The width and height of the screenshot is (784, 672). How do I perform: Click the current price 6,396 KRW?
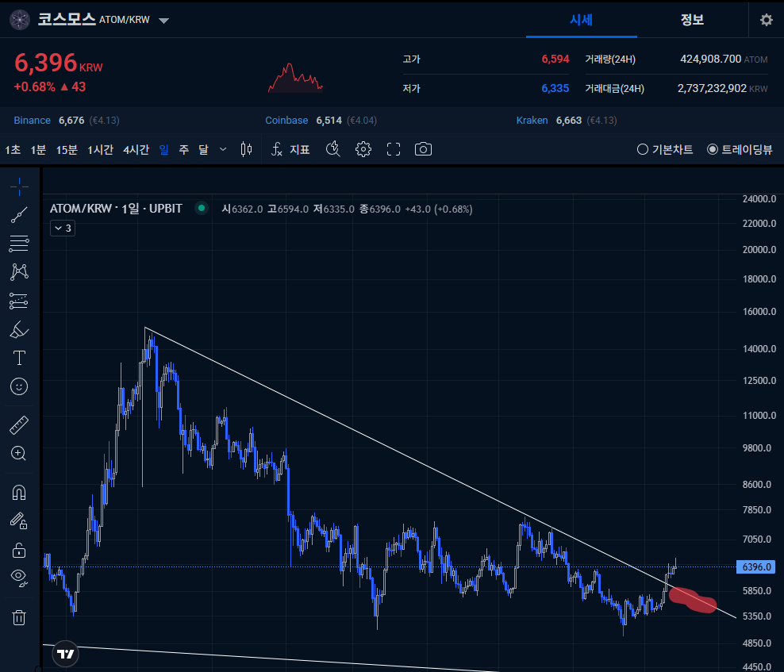[58, 63]
